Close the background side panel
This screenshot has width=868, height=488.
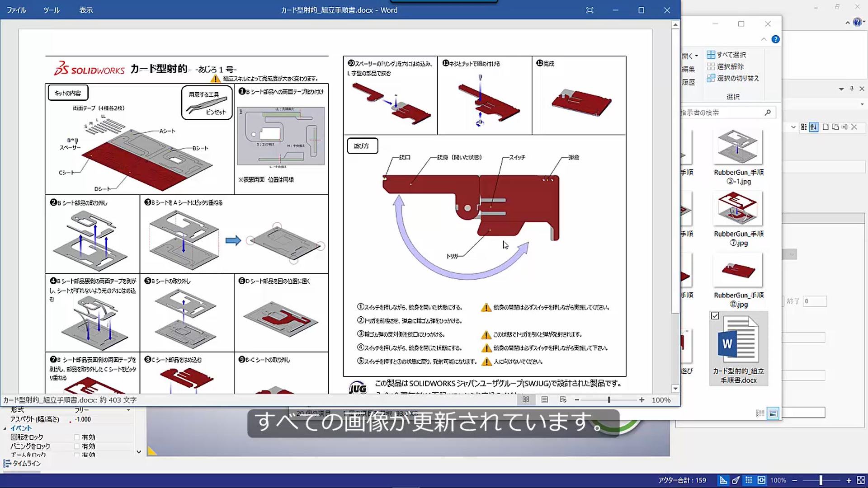point(862,89)
